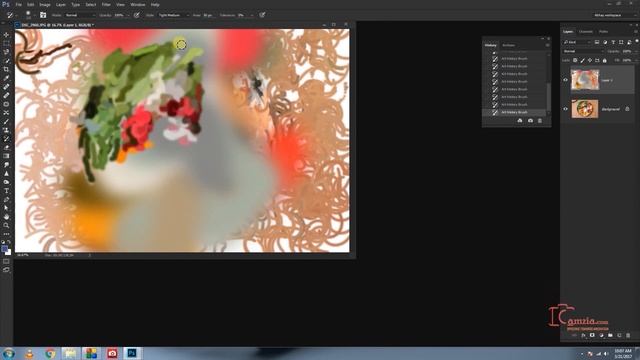640x360 pixels.
Task: Delete current history state with trash icon
Action: coord(540,121)
